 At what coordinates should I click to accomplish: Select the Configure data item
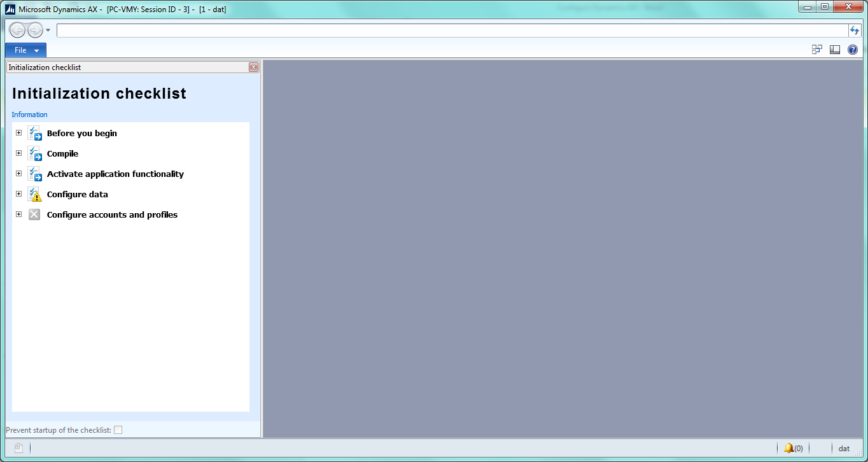pyautogui.click(x=78, y=195)
